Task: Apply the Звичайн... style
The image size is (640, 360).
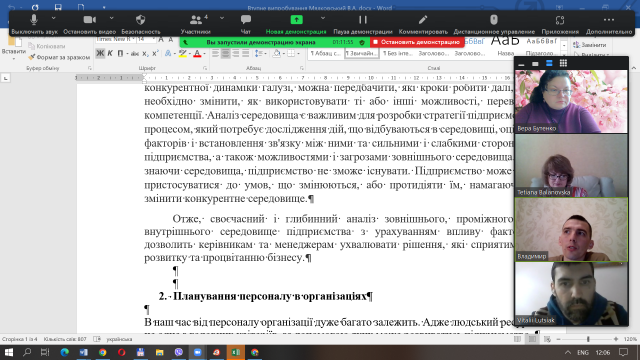Action: click(361, 53)
